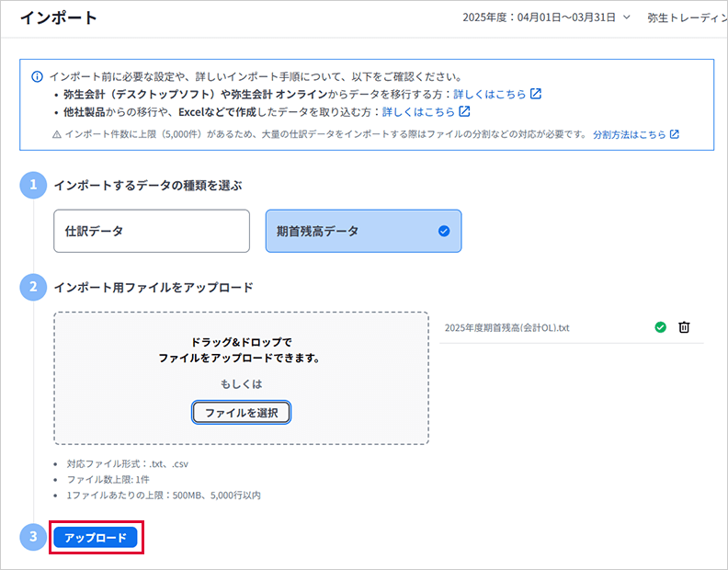Click external-link icon after the second 詳しくはこちら
This screenshot has width=728, height=570.
[x=465, y=111]
